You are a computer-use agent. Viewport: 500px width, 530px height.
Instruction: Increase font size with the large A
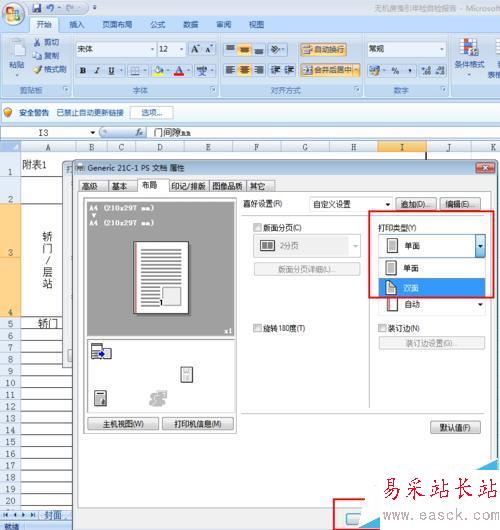pos(195,49)
